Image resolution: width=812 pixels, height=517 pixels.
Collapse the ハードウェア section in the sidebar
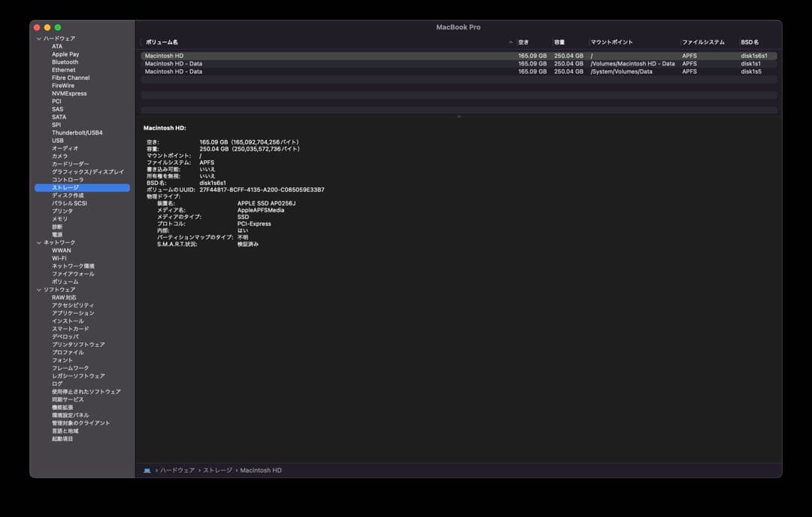click(38, 38)
